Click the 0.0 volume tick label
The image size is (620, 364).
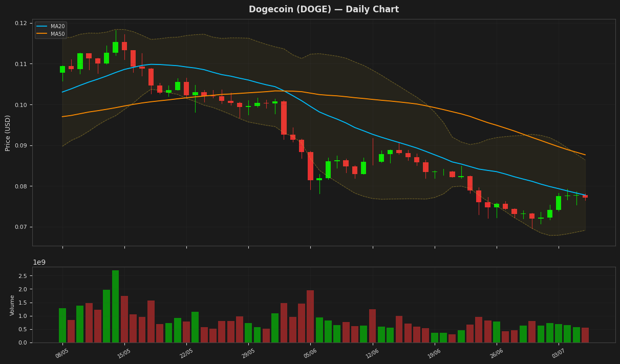pyautogui.click(x=23, y=343)
